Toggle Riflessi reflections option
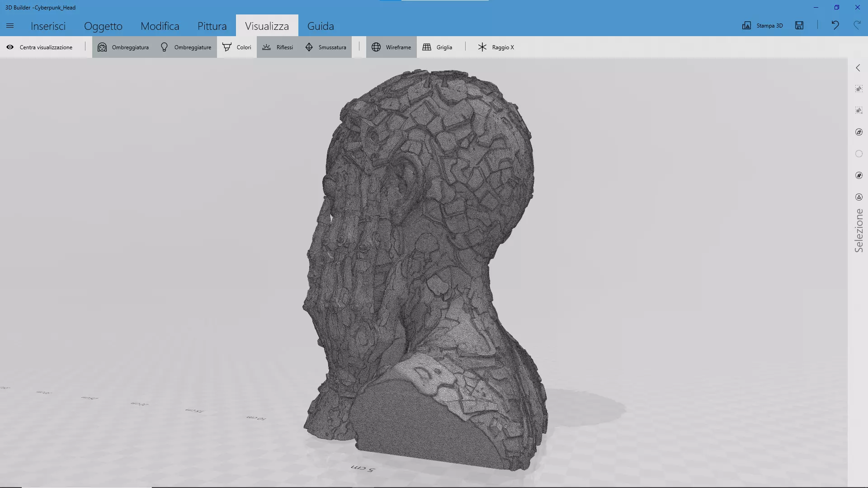Viewport: 868px width, 488px height. pyautogui.click(x=278, y=47)
